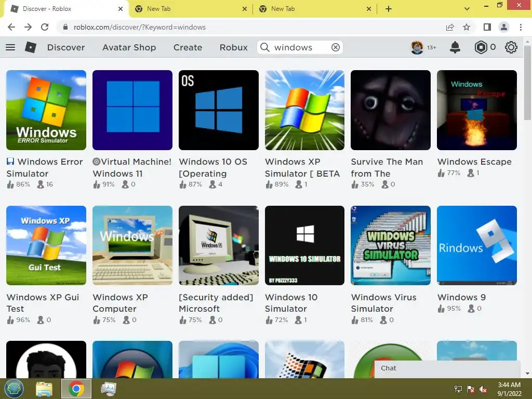
Task: Click the Windows Escape fire thumbnail
Action: (x=477, y=110)
